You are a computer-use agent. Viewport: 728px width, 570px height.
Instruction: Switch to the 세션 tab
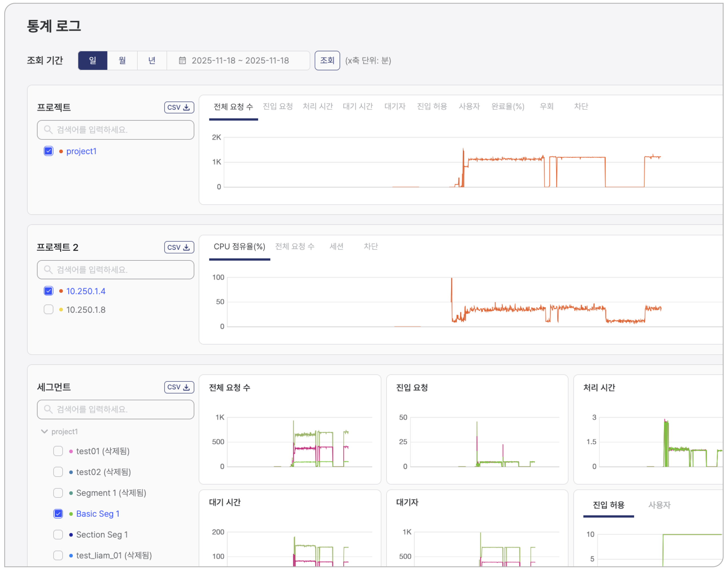tap(336, 247)
